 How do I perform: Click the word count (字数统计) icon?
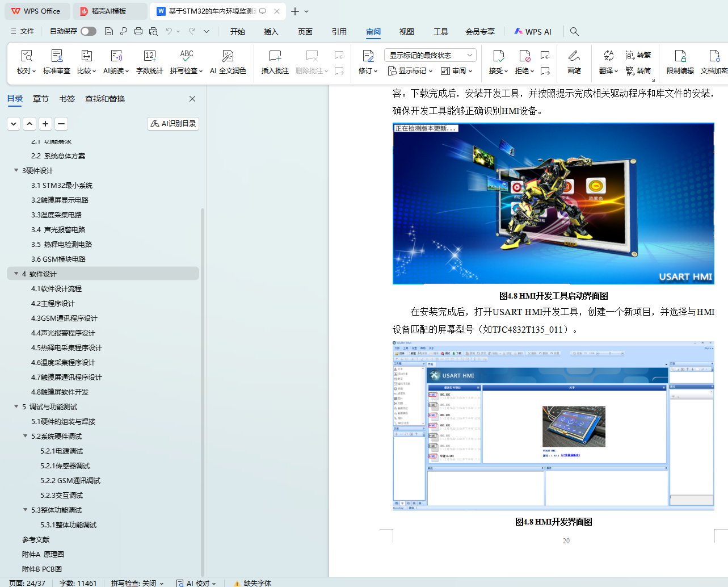[149, 56]
